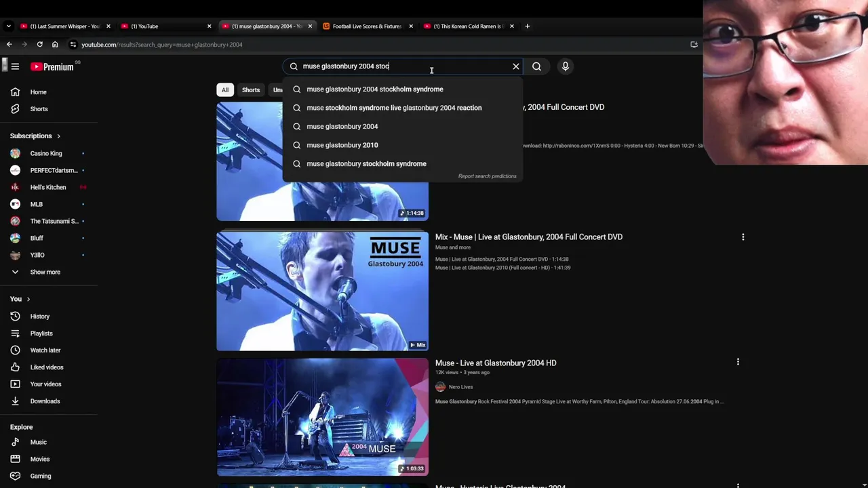Open Watch later in the sidebar
The image size is (868, 488).
pyautogui.click(x=49, y=350)
